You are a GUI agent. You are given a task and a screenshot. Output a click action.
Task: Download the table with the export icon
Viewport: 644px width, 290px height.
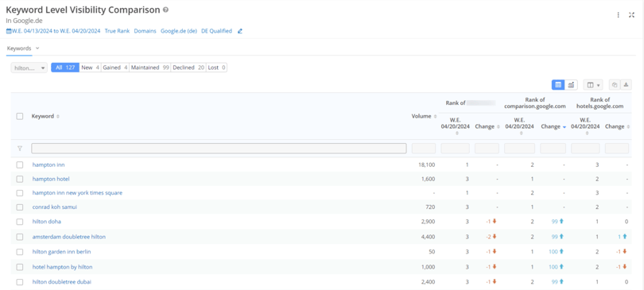[x=626, y=85]
